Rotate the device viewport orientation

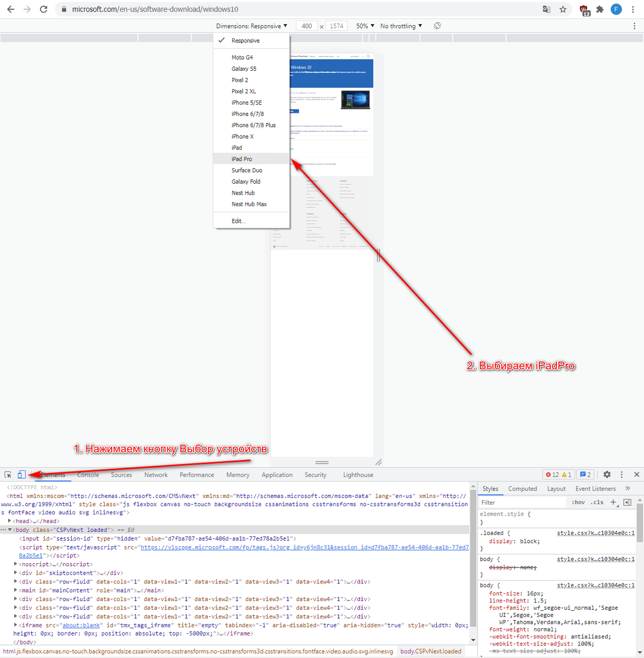tap(437, 26)
